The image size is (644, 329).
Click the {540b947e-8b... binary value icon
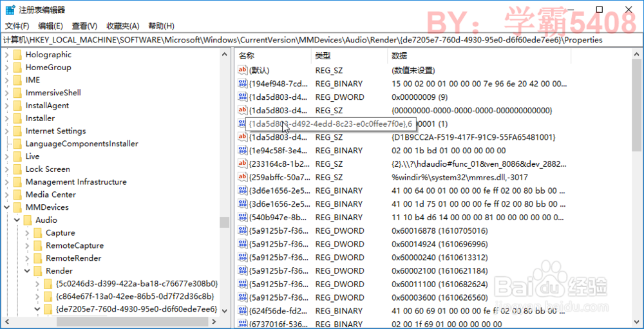243,217
